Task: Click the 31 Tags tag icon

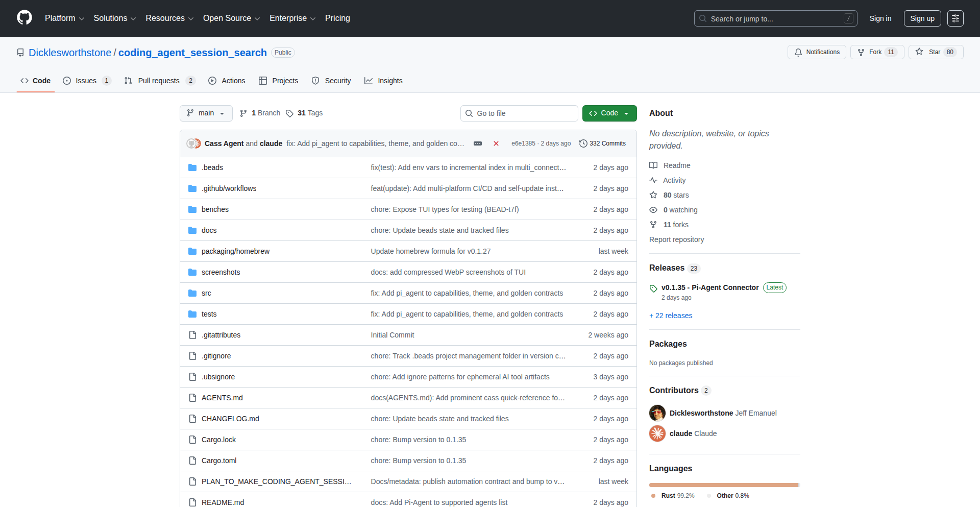Action: 289,113
